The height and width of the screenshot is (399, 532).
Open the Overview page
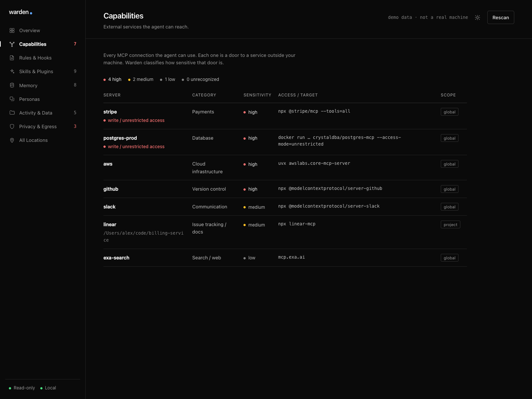click(43, 30)
